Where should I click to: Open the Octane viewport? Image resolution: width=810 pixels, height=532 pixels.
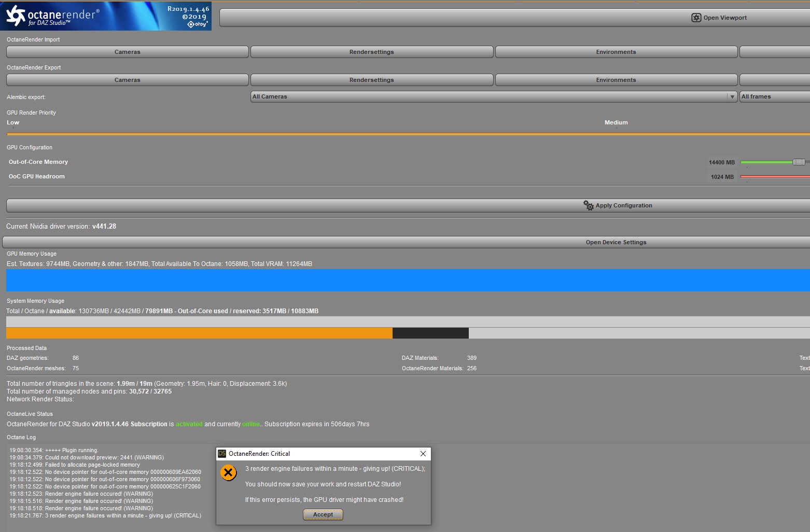point(515,18)
